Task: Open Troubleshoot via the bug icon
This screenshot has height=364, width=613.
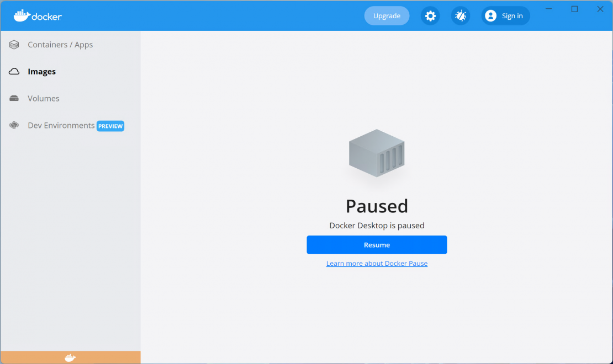Action: 460,16
